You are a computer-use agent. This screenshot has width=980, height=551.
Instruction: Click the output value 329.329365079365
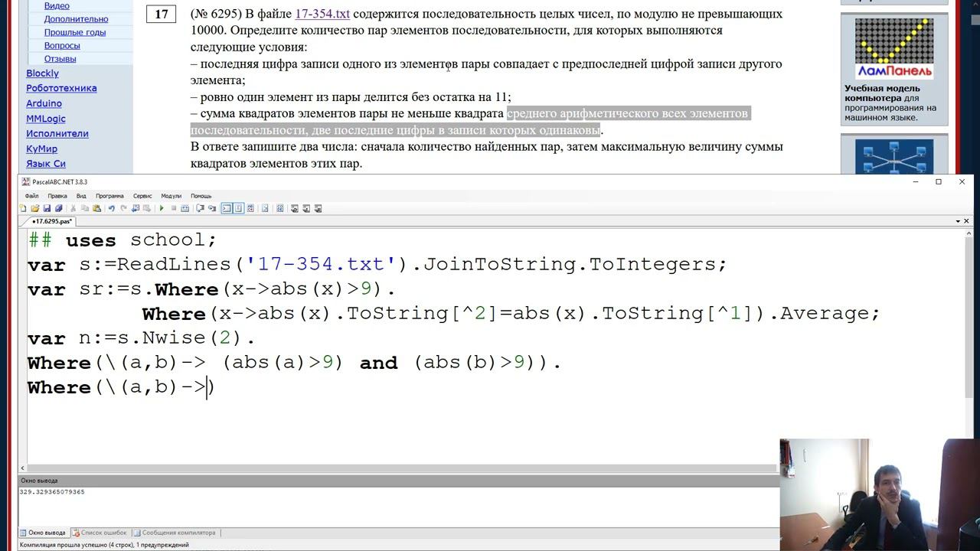point(52,492)
